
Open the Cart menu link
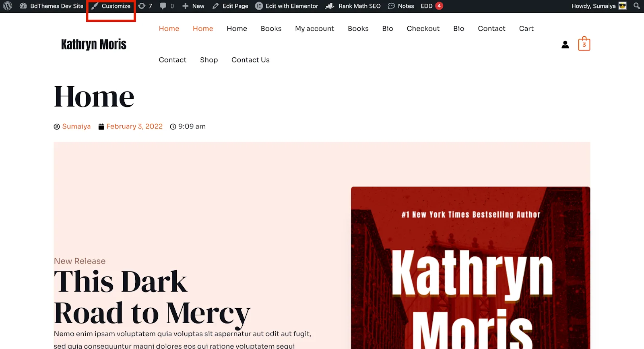526,29
